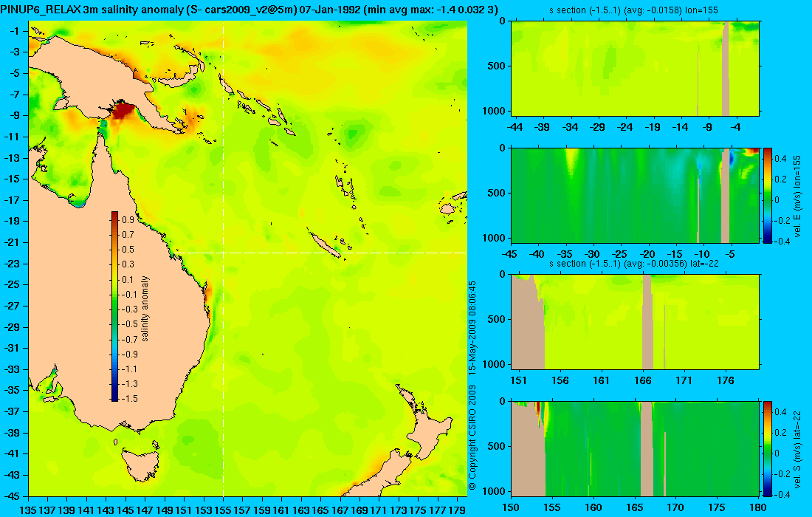Viewport: 812px width, 517px height.
Task: Click the salinity section plot for lat=-22
Action: click(636, 322)
